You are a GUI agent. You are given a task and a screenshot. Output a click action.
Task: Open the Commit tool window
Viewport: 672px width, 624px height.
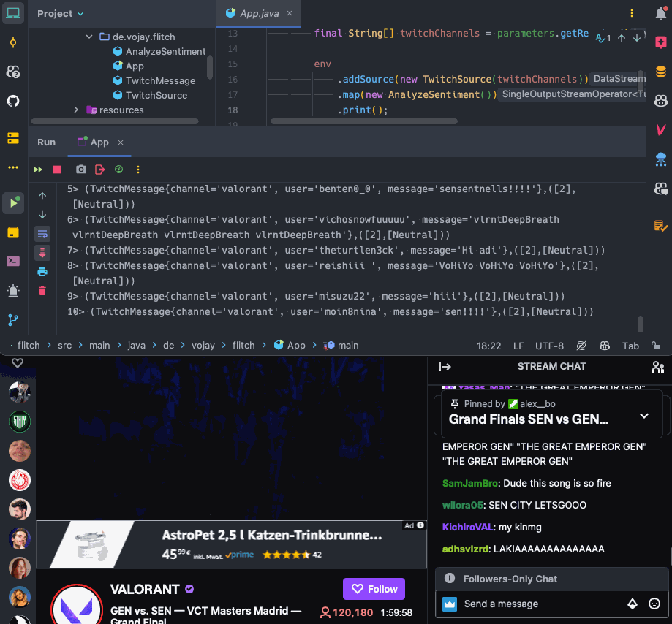coord(13,42)
